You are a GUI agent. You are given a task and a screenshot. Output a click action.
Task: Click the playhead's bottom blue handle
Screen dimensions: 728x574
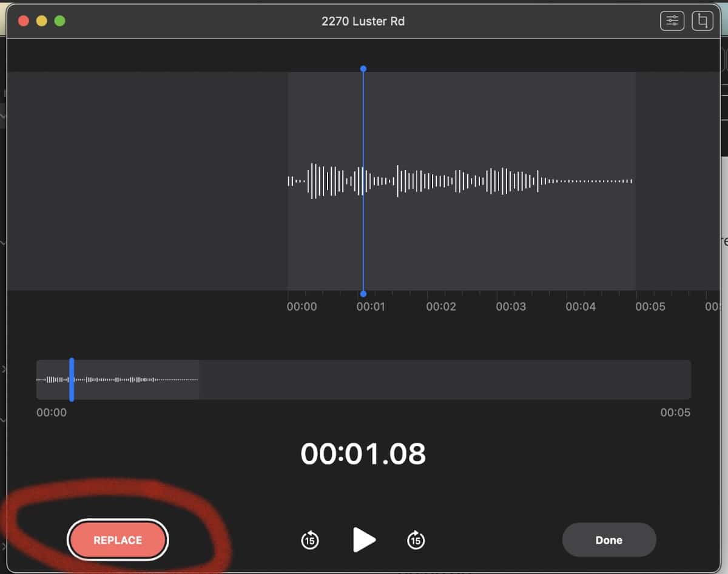(363, 294)
